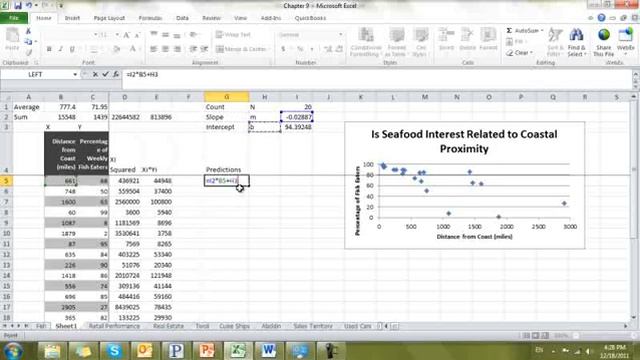Toggle bold formatting
Image resolution: width=640 pixels, height=360 pixels.
[49, 49]
